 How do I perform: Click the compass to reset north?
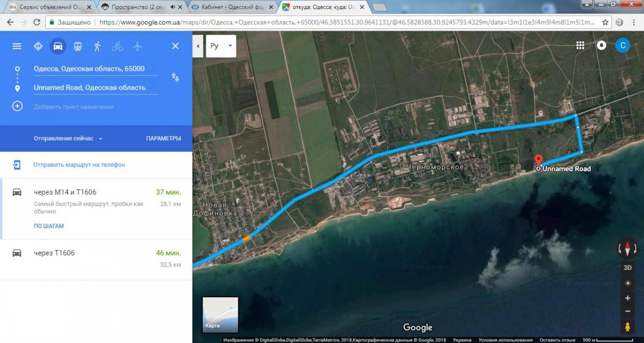point(627,248)
